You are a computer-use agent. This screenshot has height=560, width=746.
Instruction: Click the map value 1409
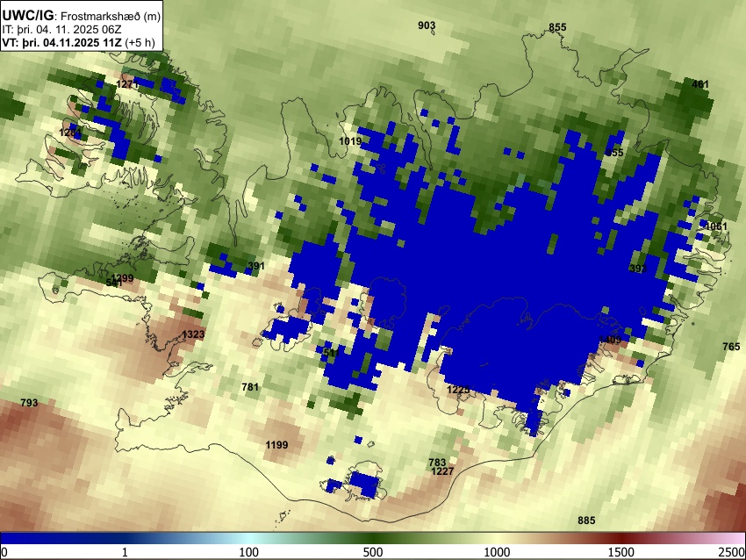pos(610,339)
